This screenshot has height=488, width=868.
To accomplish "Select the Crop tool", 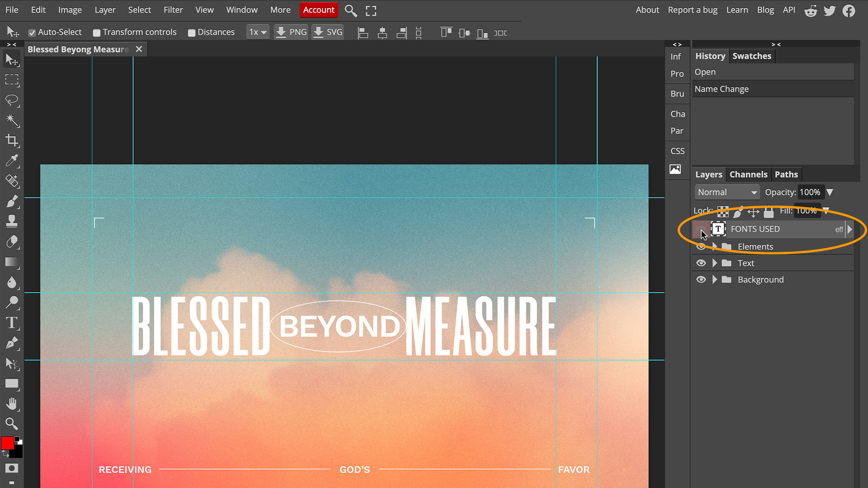I will point(12,141).
